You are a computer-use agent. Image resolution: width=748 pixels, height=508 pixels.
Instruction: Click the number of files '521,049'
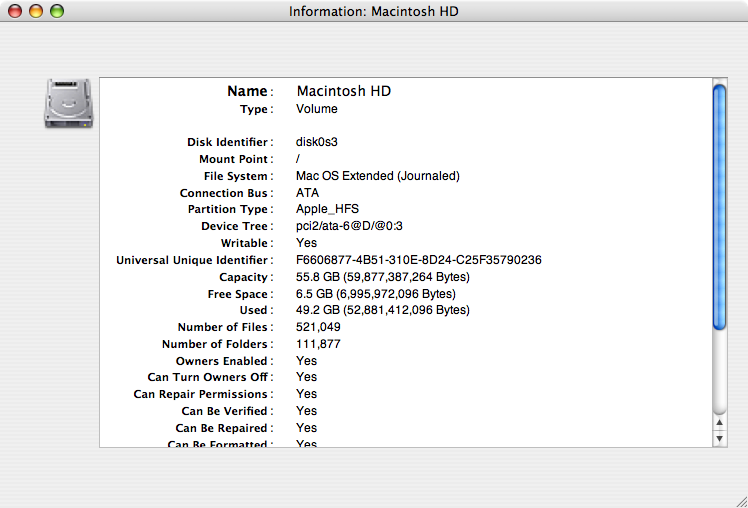click(318, 327)
